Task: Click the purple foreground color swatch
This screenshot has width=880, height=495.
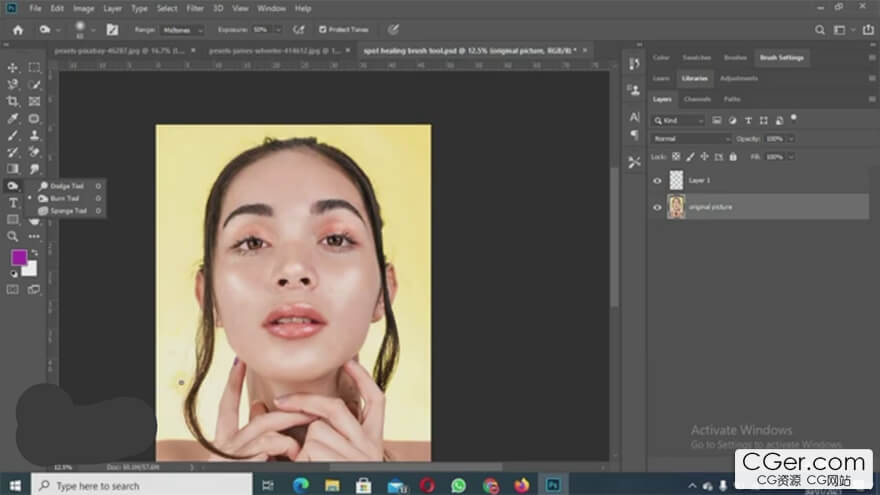Action: pyautogui.click(x=19, y=257)
